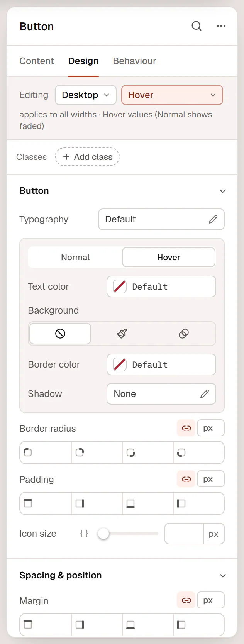Toggle the Border radius link values button
The height and width of the screenshot is (644, 244).
186,428
